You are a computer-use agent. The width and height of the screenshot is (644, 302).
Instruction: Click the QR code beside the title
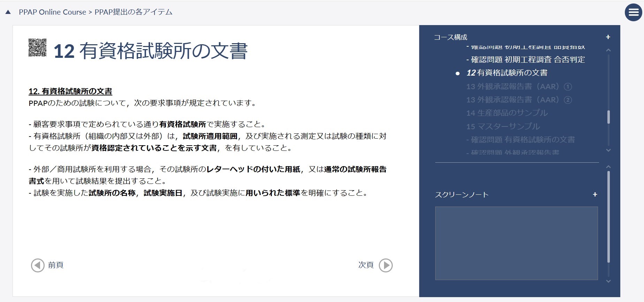coord(37,47)
